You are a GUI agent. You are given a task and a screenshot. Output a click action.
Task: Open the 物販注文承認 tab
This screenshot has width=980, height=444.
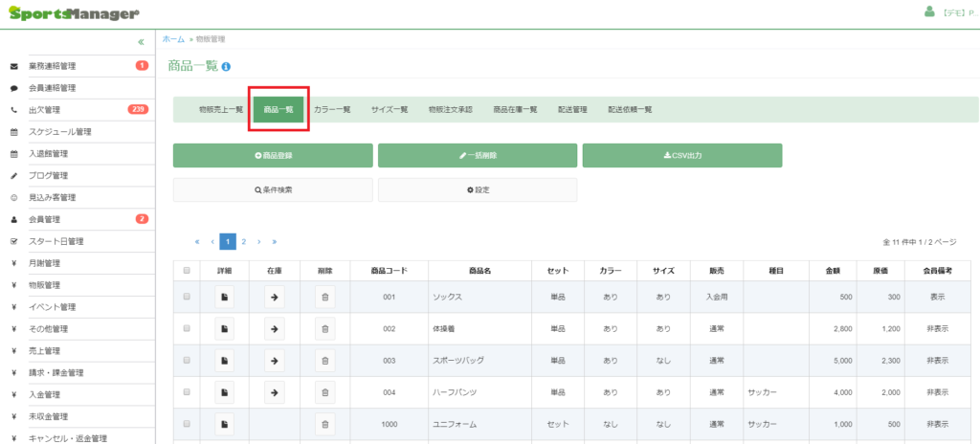pyautogui.click(x=450, y=109)
